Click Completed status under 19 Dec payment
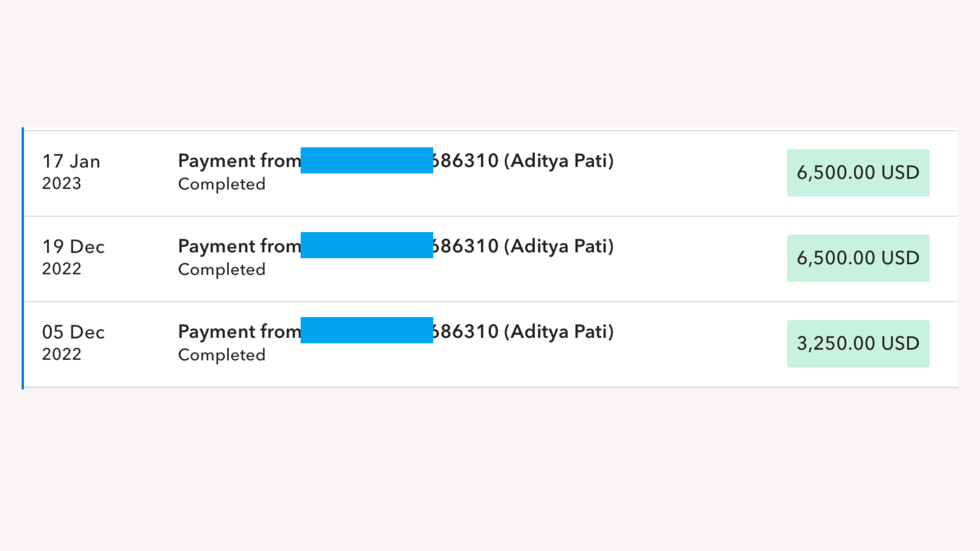 tap(222, 269)
